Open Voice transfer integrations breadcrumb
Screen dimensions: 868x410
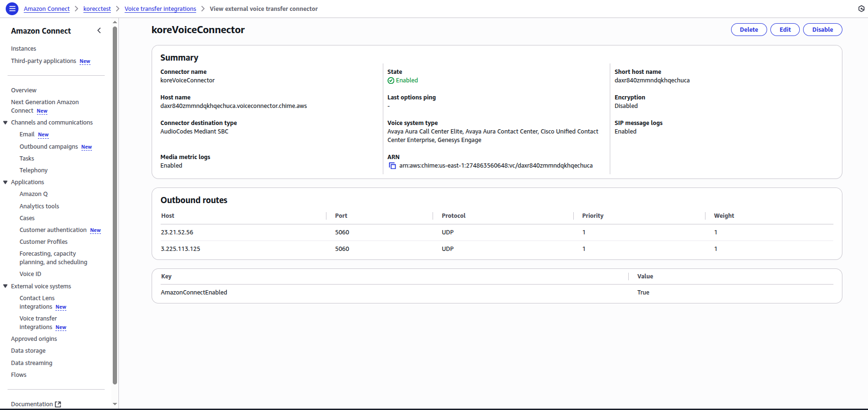point(160,9)
